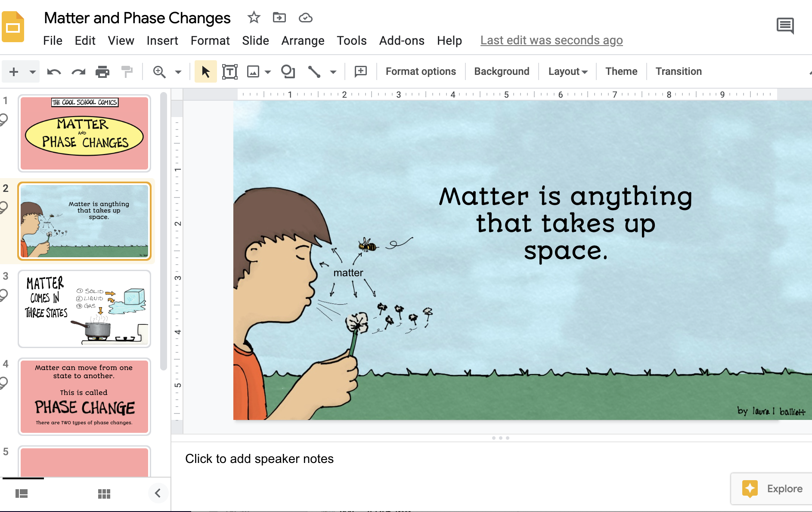Select the Shape tool
812x512 pixels.
pyautogui.click(x=288, y=71)
